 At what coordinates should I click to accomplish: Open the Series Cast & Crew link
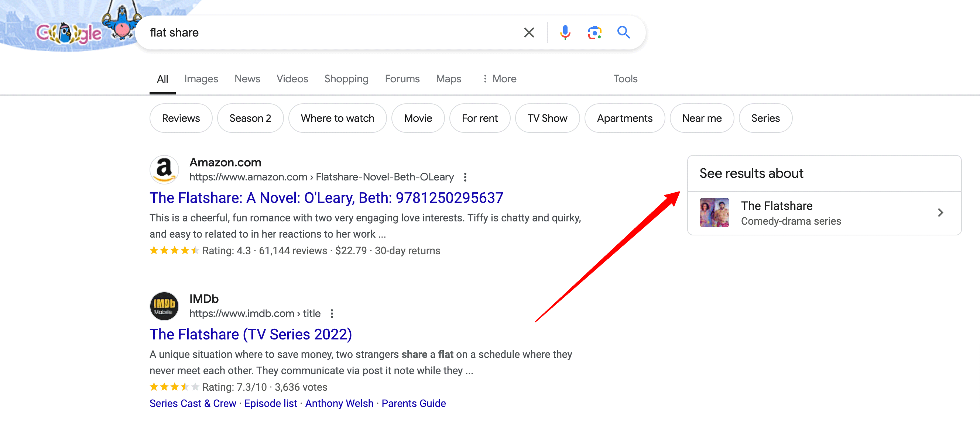pyautogui.click(x=192, y=403)
